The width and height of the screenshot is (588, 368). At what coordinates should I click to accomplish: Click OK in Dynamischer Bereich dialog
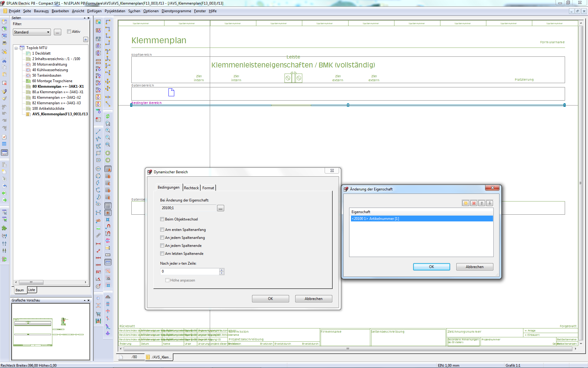(270, 299)
